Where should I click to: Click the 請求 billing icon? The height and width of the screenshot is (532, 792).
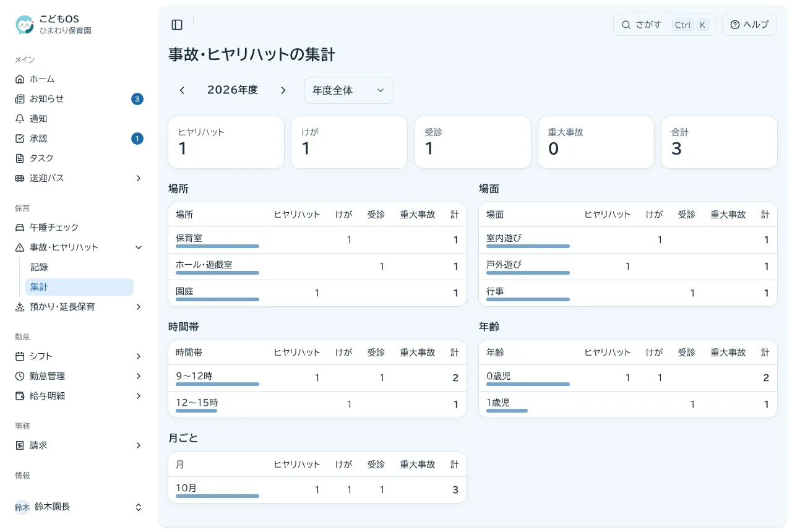tap(20, 445)
